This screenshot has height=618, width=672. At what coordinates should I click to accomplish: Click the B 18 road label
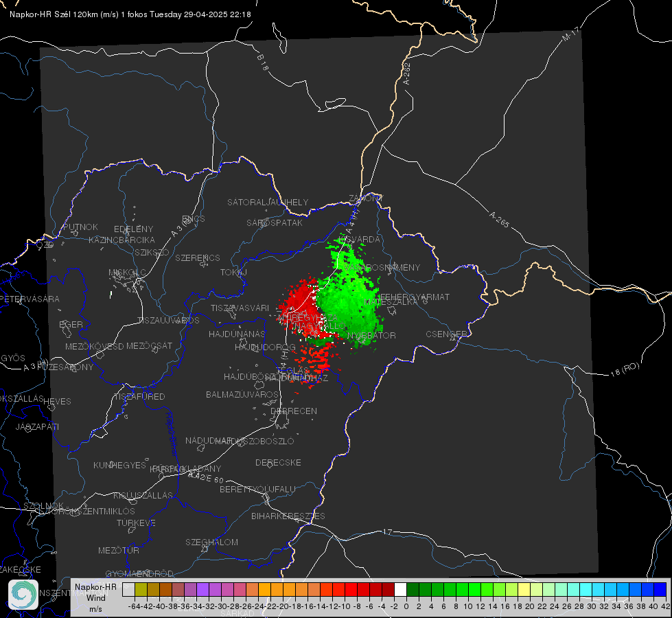tap(262, 62)
